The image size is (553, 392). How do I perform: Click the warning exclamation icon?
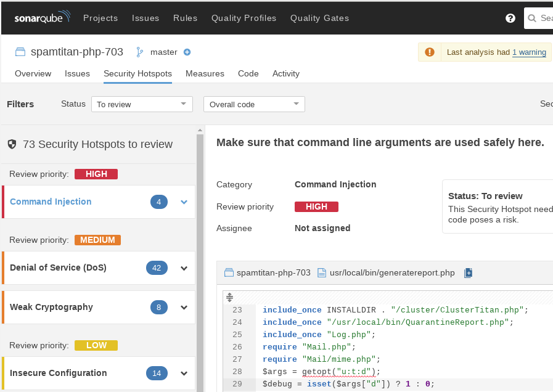click(x=430, y=52)
